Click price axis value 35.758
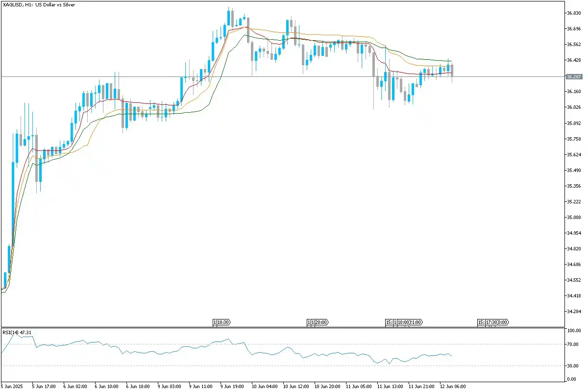 (x=574, y=139)
